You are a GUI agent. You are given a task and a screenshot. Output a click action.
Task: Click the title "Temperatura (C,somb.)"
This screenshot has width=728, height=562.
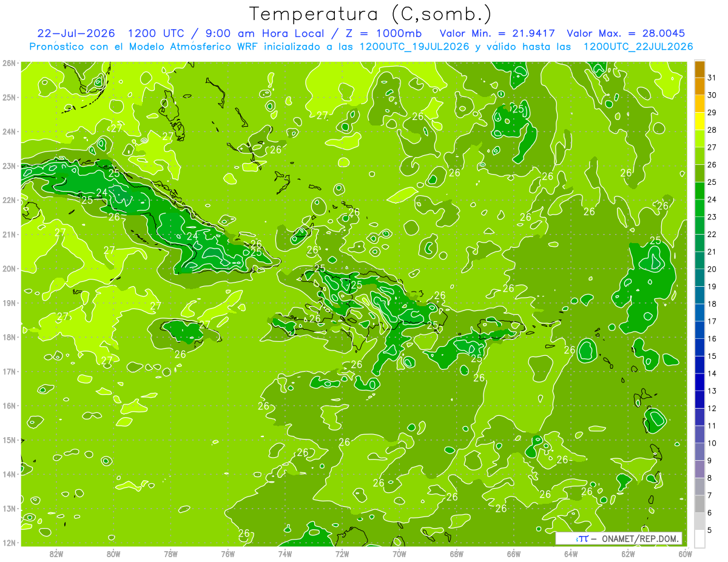(x=371, y=14)
